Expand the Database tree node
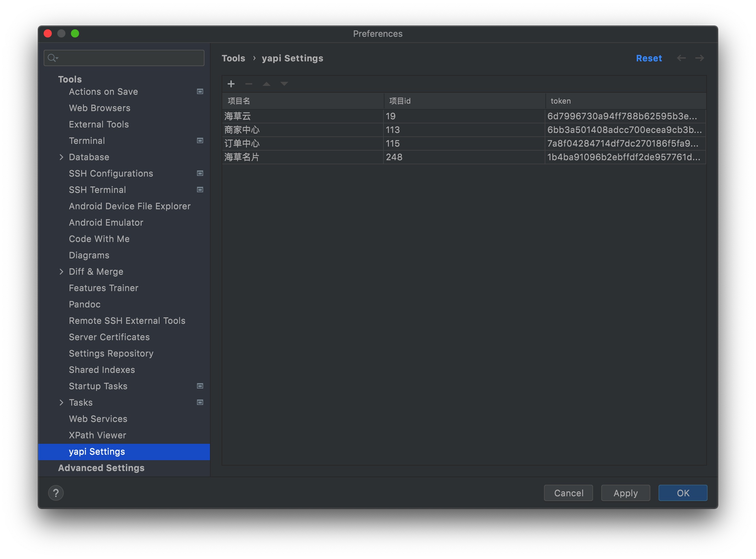The height and width of the screenshot is (559, 756). pyautogui.click(x=61, y=157)
